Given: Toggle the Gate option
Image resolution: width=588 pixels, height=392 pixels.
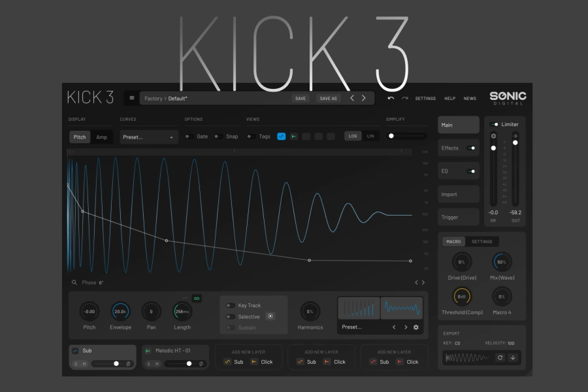Looking at the screenshot, I should point(189,137).
